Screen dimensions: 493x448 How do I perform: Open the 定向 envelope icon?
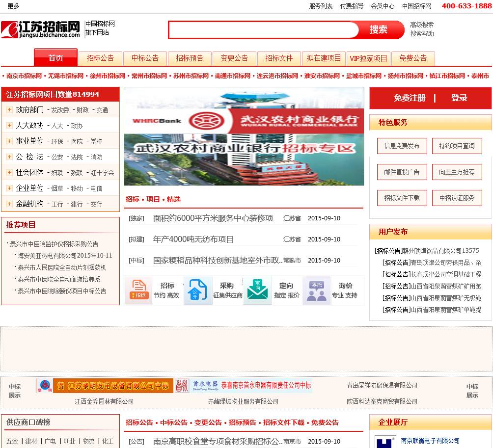click(257, 290)
